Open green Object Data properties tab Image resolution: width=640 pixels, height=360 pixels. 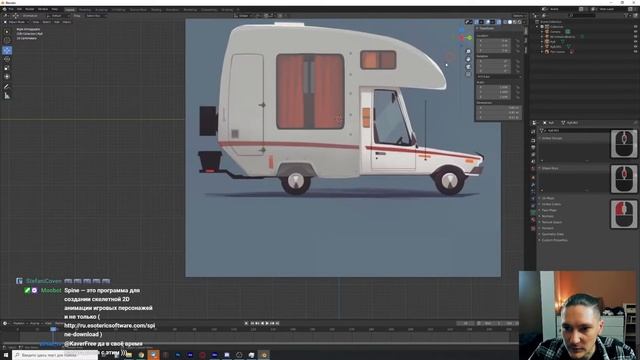[533, 213]
